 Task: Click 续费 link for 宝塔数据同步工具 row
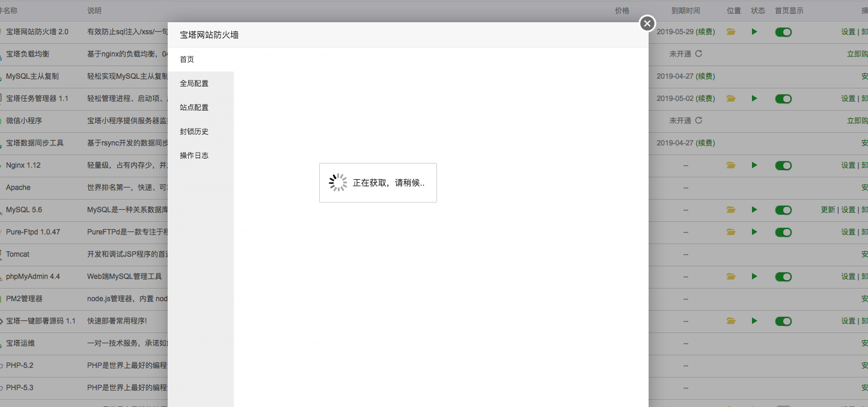[x=706, y=143]
